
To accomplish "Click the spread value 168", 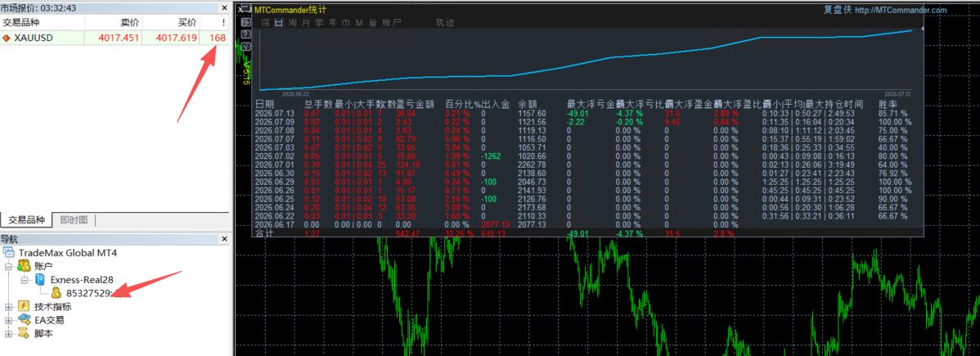I will point(218,38).
